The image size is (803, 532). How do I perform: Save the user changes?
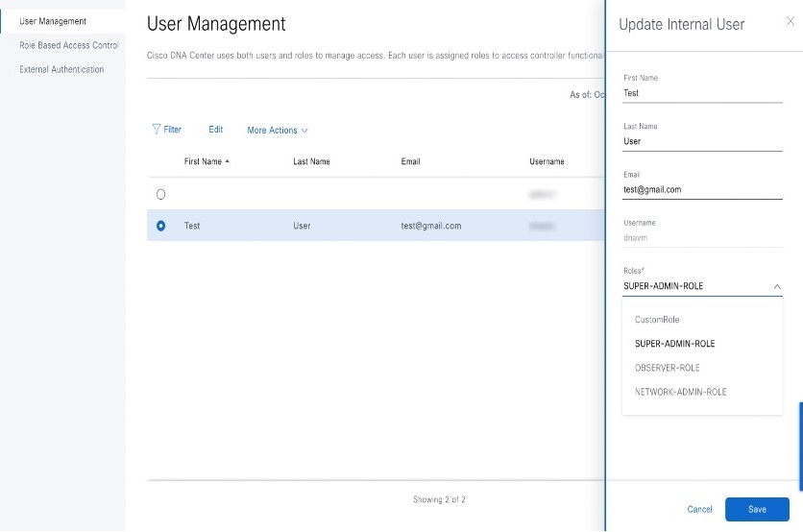click(x=757, y=510)
